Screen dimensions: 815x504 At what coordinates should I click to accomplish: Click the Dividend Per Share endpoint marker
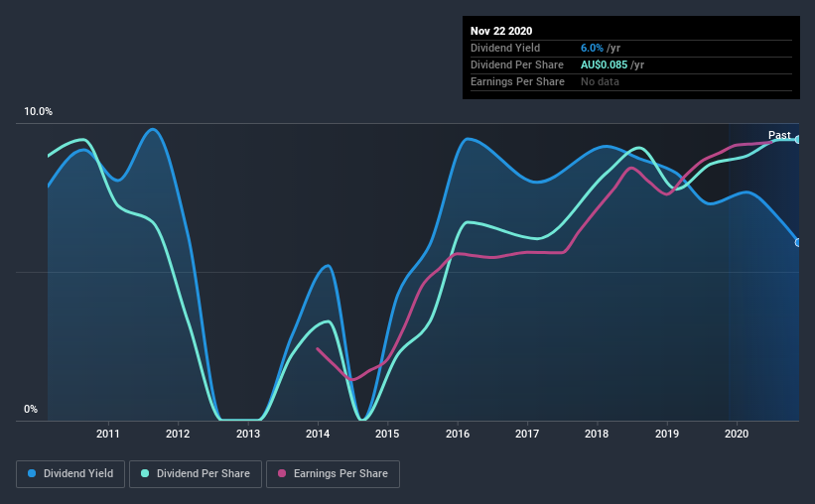pos(798,139)
